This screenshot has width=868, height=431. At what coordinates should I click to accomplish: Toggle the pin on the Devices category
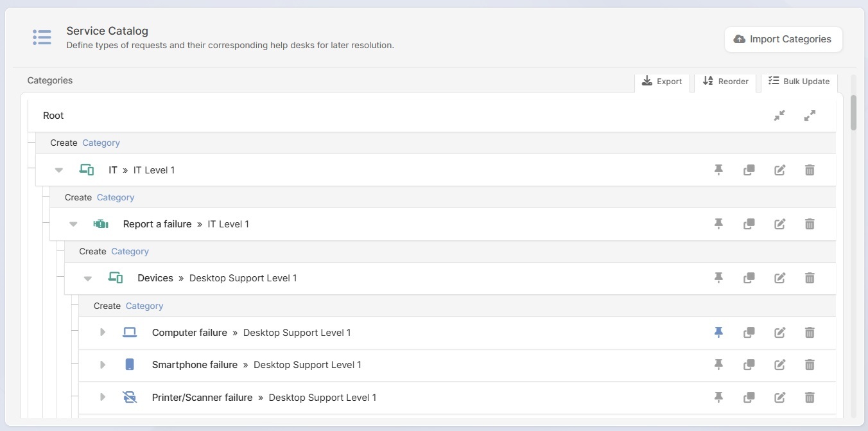pyautogui.click(x=718, y=278)
